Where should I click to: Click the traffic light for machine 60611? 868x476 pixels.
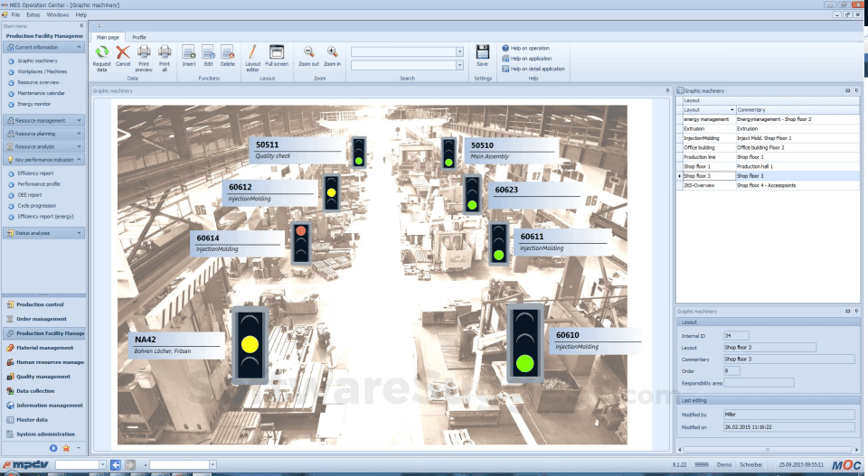click(x=499, y=244)
